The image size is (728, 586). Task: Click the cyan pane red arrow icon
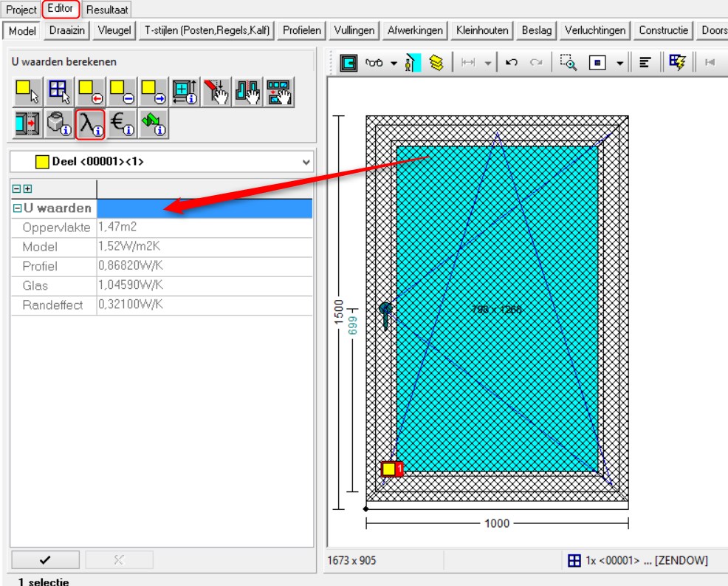click(x=27, y=123)
